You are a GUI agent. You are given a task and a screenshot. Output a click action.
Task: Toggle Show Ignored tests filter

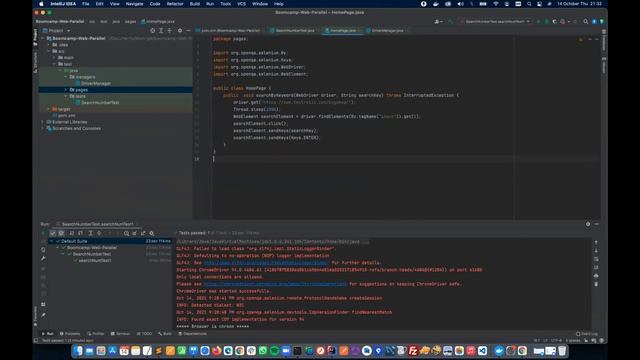pyautogui.click(x=61, y=233)
